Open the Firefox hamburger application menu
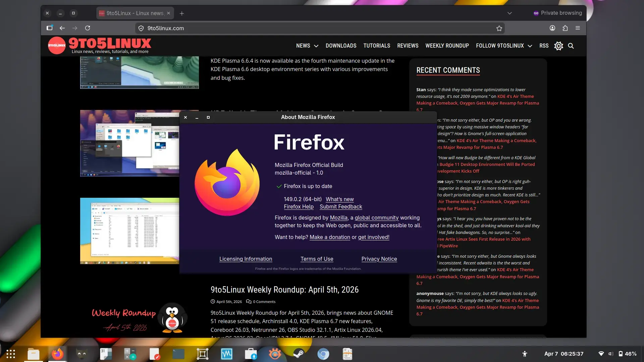 point(578,28)
